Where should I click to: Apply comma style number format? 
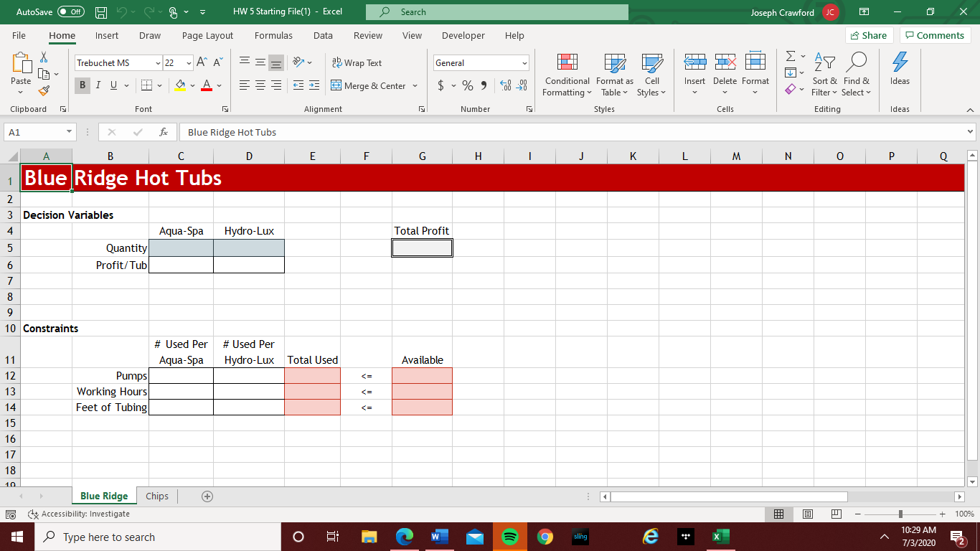(x=484, y=86)
